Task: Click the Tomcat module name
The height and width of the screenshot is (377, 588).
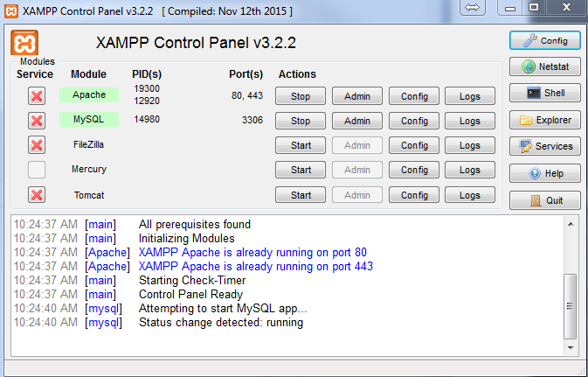Action: pyautogui.click(x=89, y=195)
